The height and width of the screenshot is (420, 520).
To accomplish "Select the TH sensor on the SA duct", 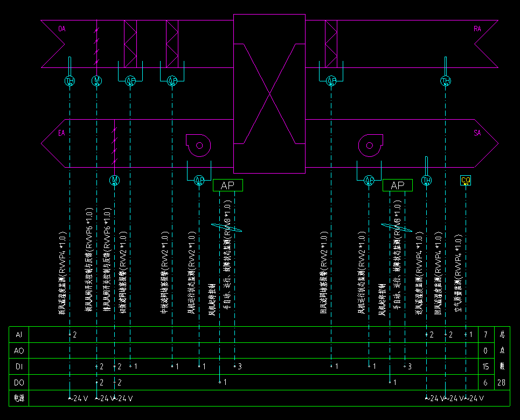I will click(x=427, y=180).
